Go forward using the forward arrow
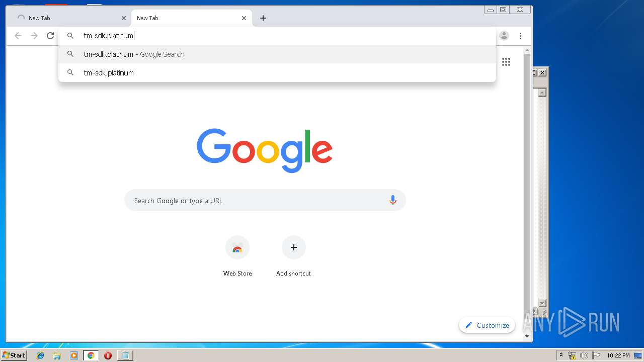The height and width of the screenshot is (362, 644). [x=34, y=36]
